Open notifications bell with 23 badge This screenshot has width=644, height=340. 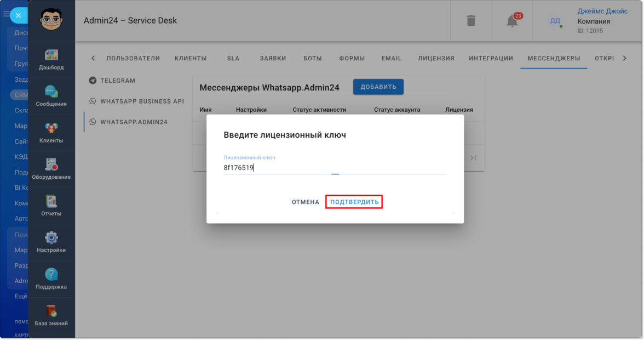[x=513, y=20]
